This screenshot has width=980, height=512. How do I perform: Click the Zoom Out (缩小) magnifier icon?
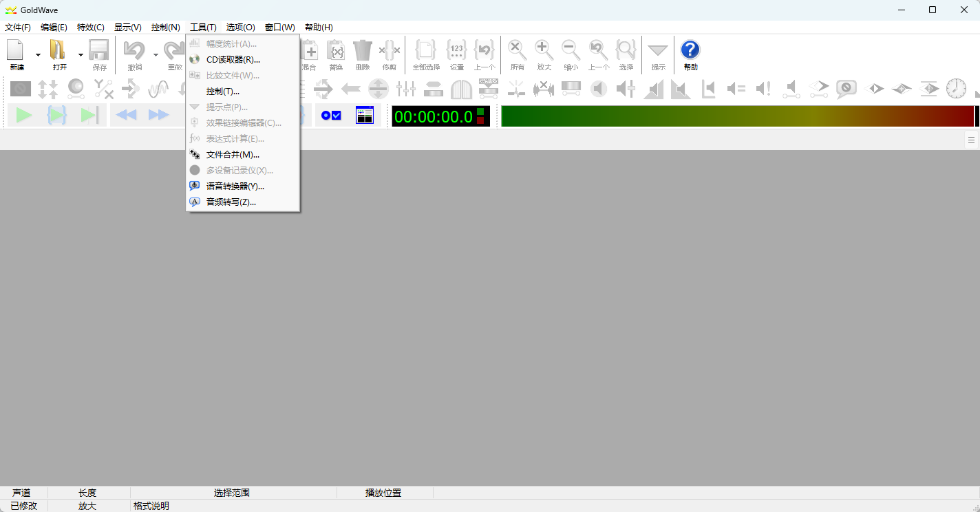[x=571, y=51]
